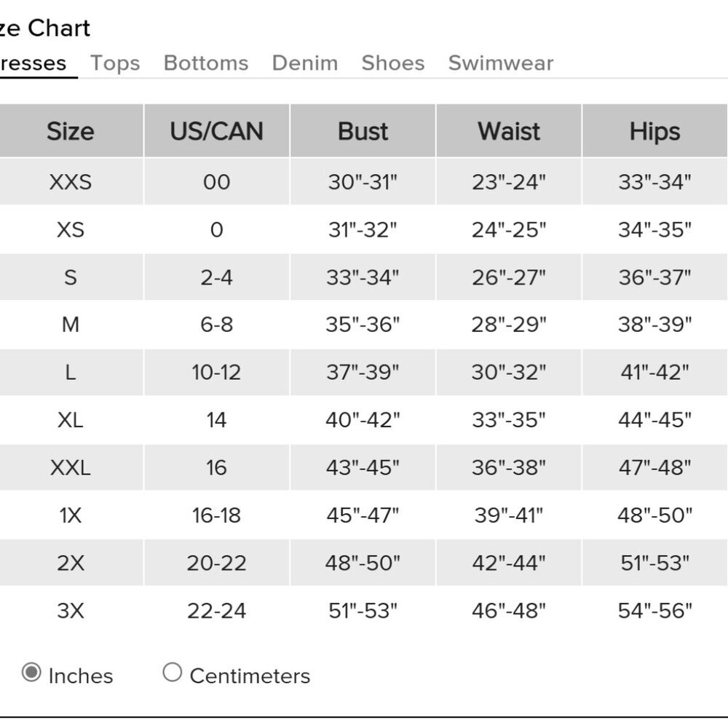
Task: Click the 35"-36" bust measurement
Action: click(363, 325)
